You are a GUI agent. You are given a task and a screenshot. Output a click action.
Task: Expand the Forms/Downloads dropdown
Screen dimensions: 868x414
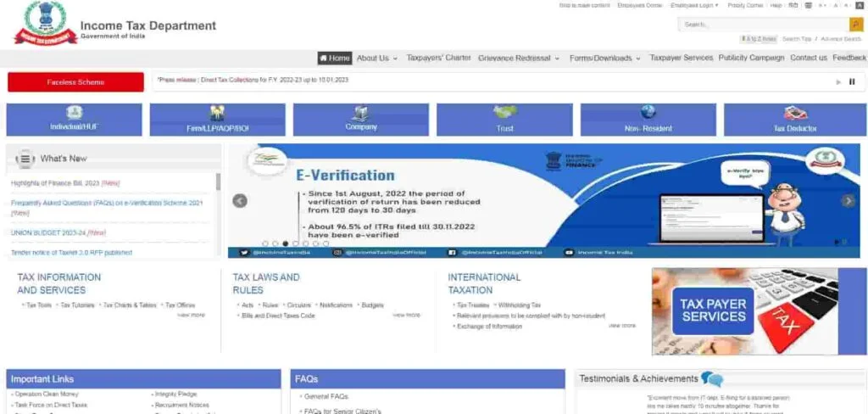click(x=605, y=59)
